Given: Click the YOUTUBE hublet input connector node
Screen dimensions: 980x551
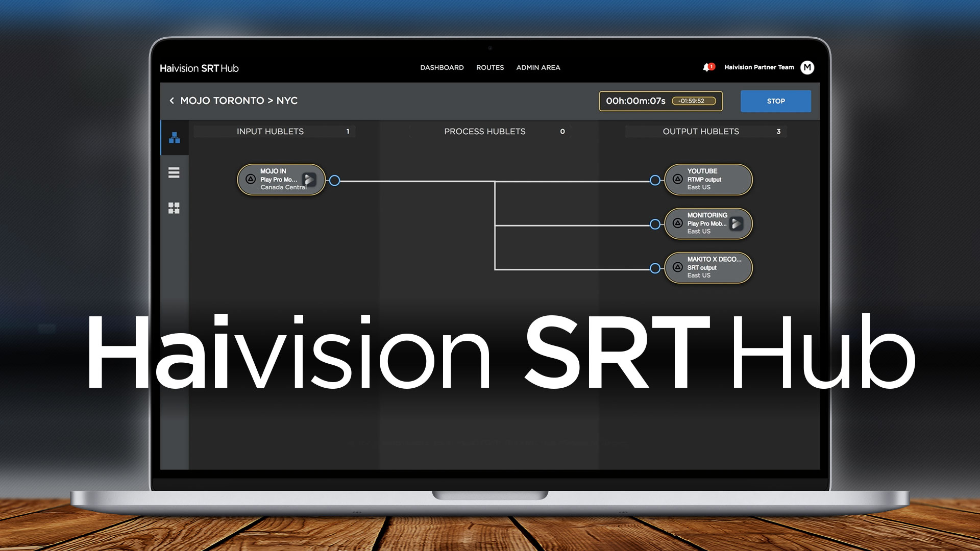Looking at the screenshot, I should click(655, 180).
